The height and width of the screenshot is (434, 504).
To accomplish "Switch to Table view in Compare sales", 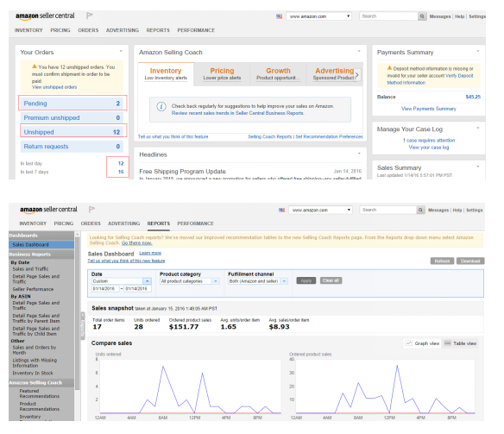I will tap(460, 343).
